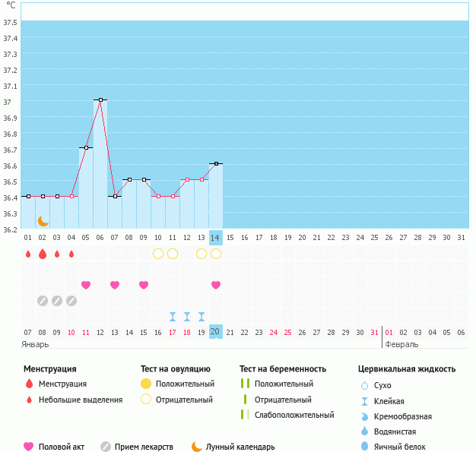Click the negative ovulation test circle on day 13
The width and height of the screenshot is (476, 452).
pos(202,254)
